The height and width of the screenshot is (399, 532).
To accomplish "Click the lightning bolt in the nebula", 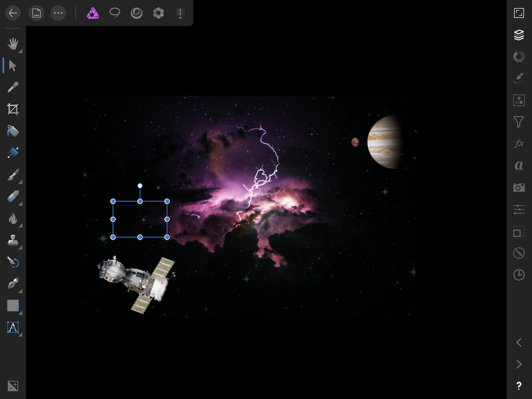I will pos(258,173).
